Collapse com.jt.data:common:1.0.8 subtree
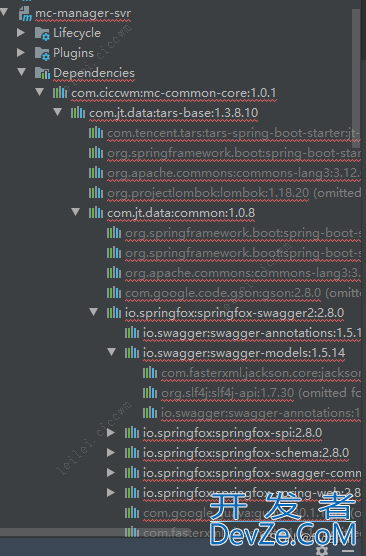This screenshot has width=366, height=556. pyautogui.click(x=76, y=212)
